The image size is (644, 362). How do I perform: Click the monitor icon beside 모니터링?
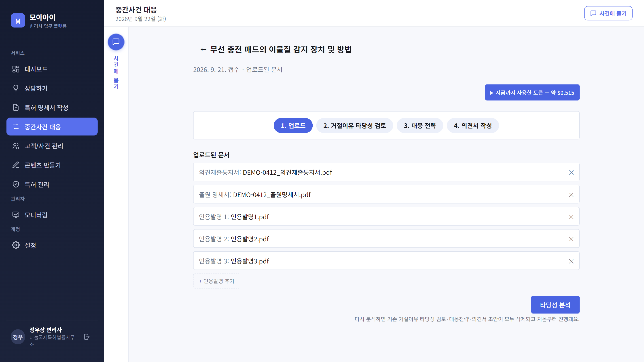coord(16,215)
